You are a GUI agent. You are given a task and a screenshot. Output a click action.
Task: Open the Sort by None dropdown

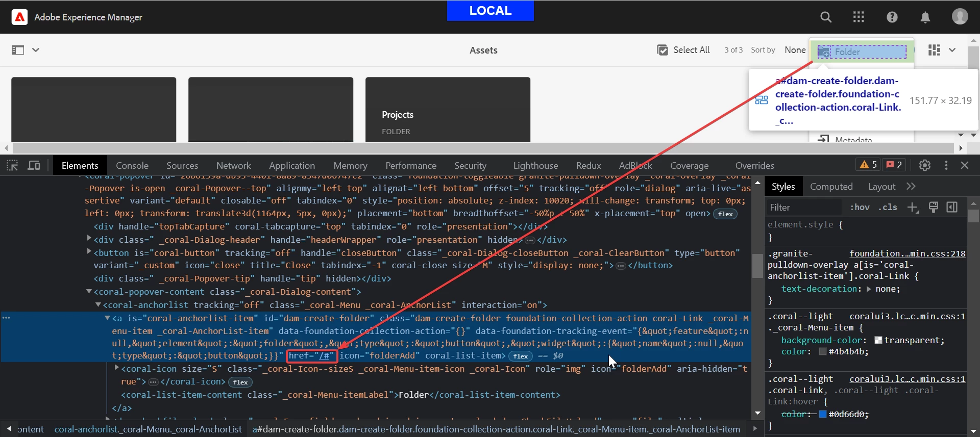pos(795,50)
